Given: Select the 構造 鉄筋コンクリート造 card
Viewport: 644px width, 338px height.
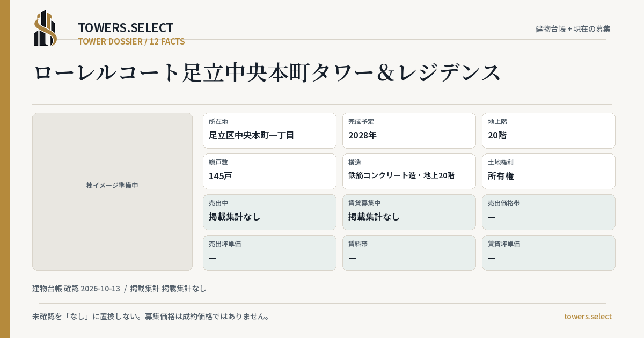Looking at the screenshot, I should click(409, 171).
